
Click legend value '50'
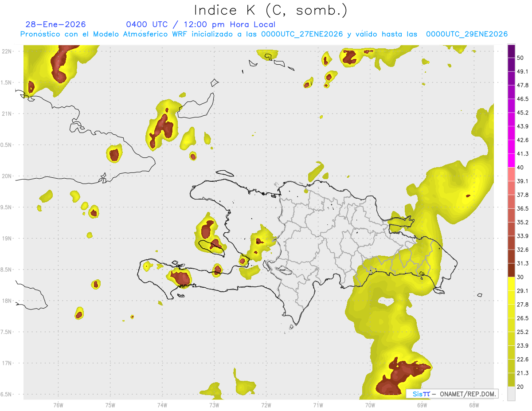(520, 58)
